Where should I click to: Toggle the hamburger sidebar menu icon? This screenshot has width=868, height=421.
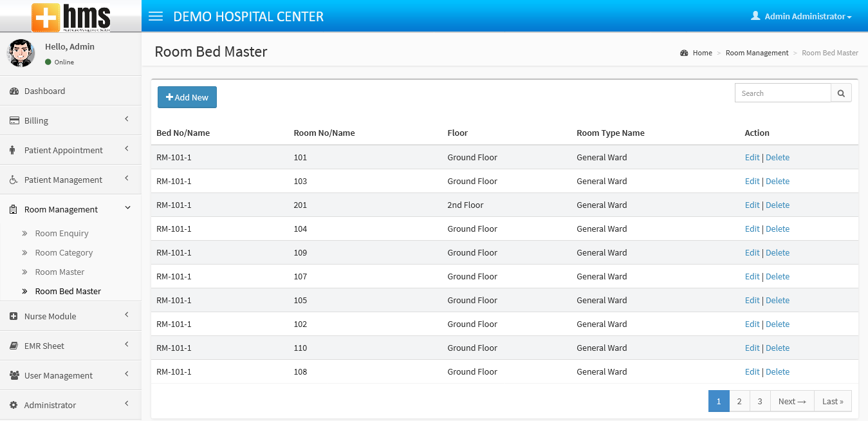[x=156, y=16]
